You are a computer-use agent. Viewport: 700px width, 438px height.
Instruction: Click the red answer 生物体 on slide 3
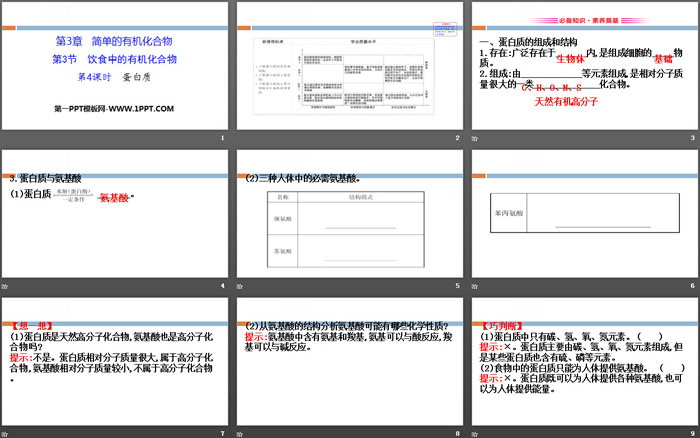click(570, 59)
